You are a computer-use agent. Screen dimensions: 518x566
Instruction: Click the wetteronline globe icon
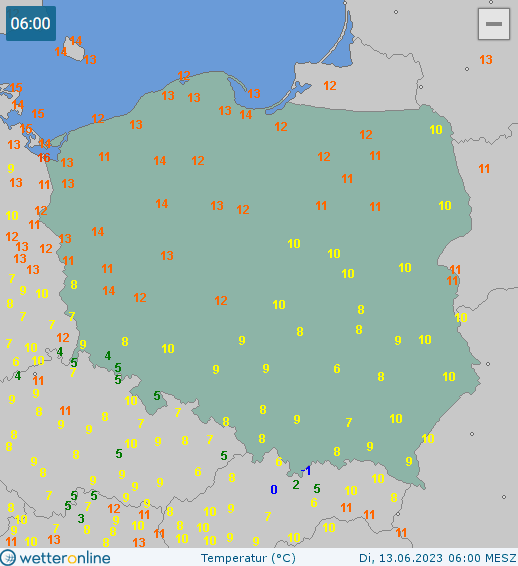(x=8, y=558)
